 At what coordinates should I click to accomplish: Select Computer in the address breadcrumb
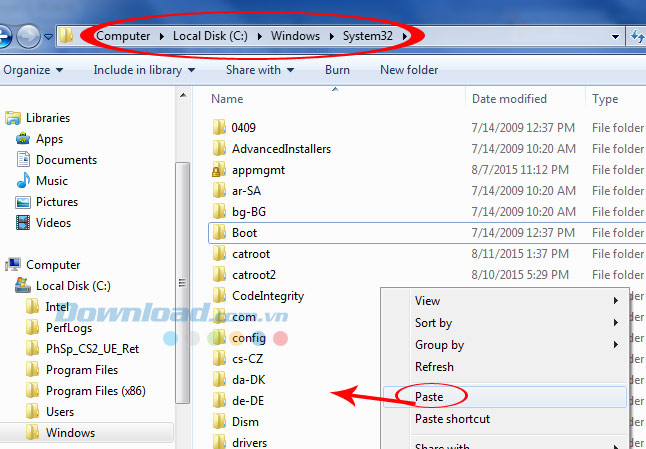coord(123,36)
